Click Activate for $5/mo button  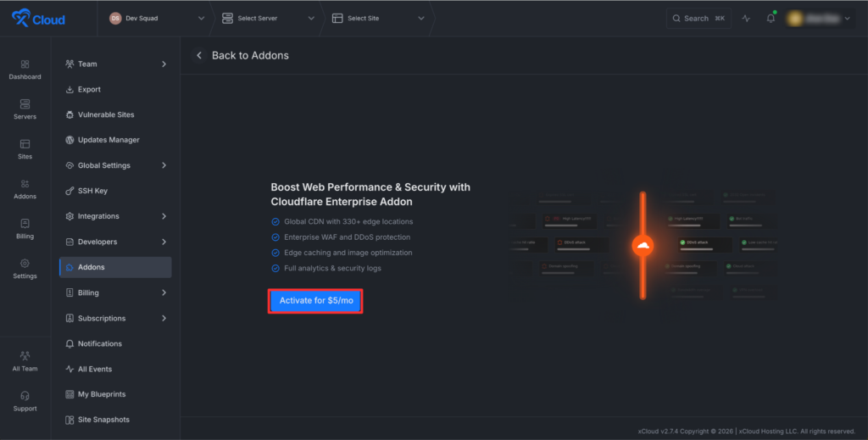(315, 300)
